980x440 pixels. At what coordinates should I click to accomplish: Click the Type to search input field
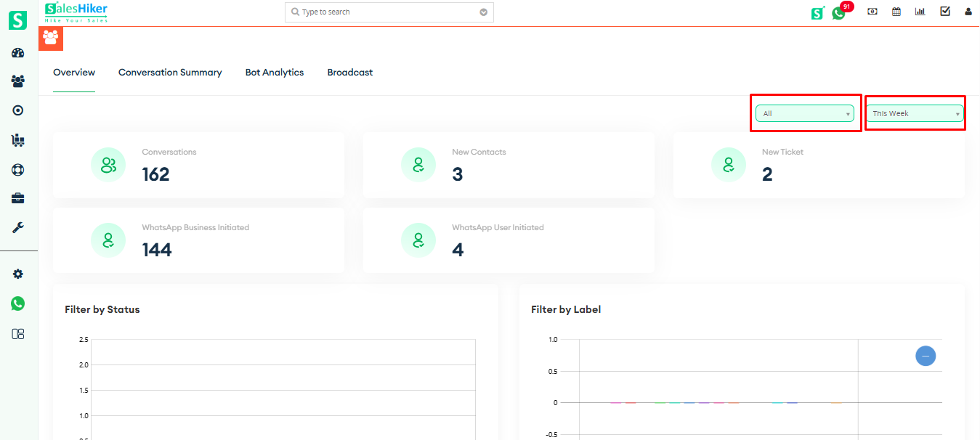pos(378,12)
